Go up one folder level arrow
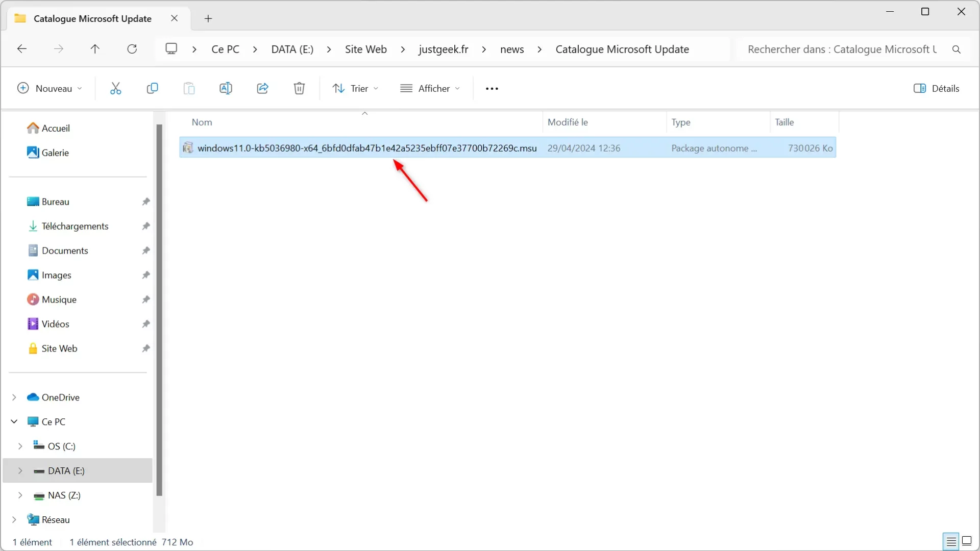Image resolution: width=980 pixels, height=551 pixels. [x=95, y=49]
